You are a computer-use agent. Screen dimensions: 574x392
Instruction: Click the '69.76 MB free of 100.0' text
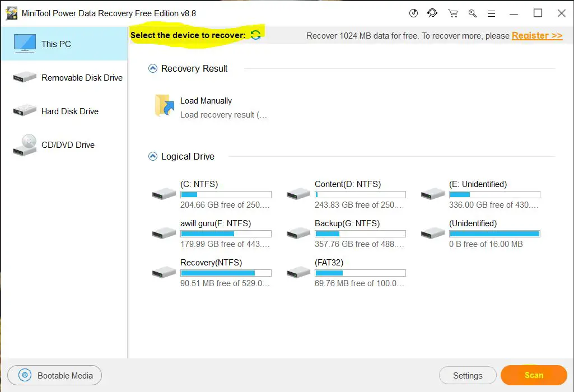point(359,283)
